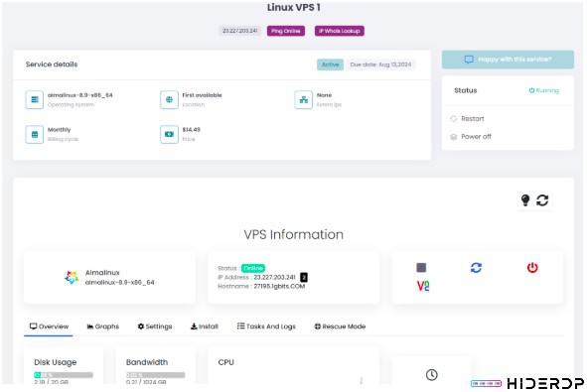The image size is (587, 392).
Task: Click the extra IPs network icon
Action: pos(304,100)
